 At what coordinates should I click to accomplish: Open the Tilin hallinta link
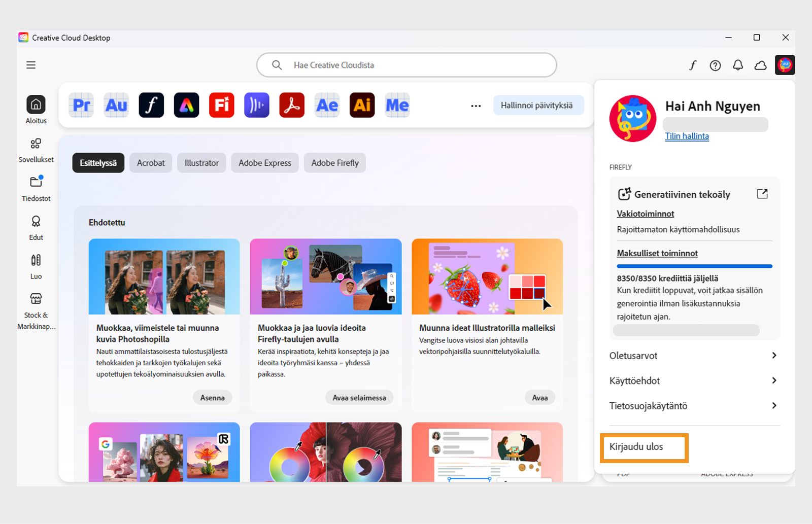coord(687,136)
